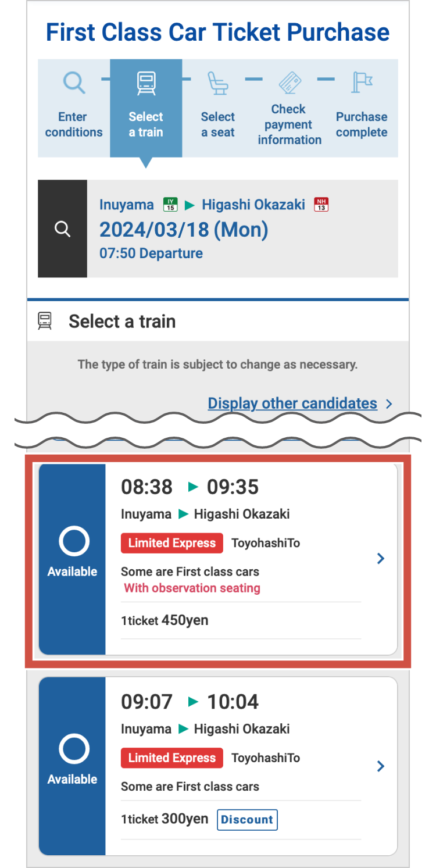Click the train icon beside Select a train heading
436x868 pixels.
click(45, 321)
